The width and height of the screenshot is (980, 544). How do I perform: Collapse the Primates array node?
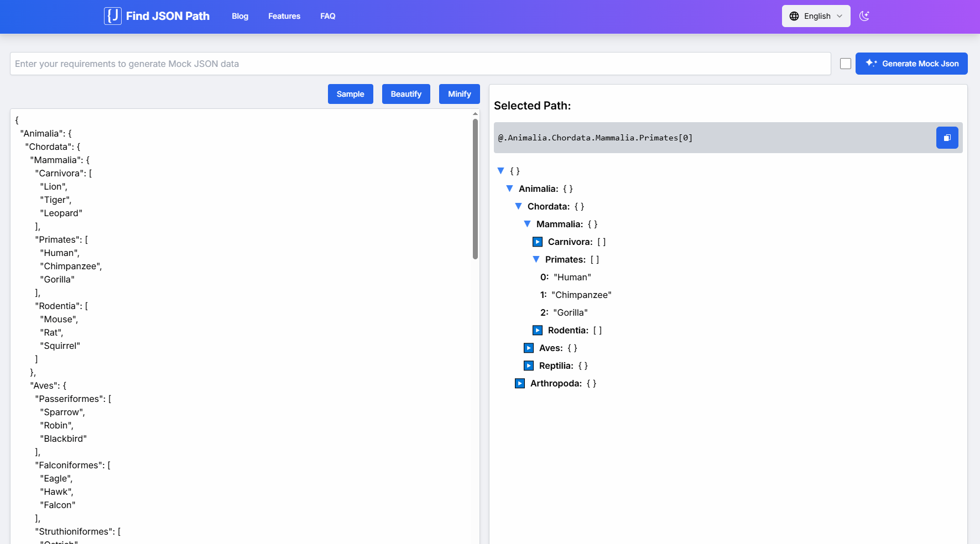point(535,259)
